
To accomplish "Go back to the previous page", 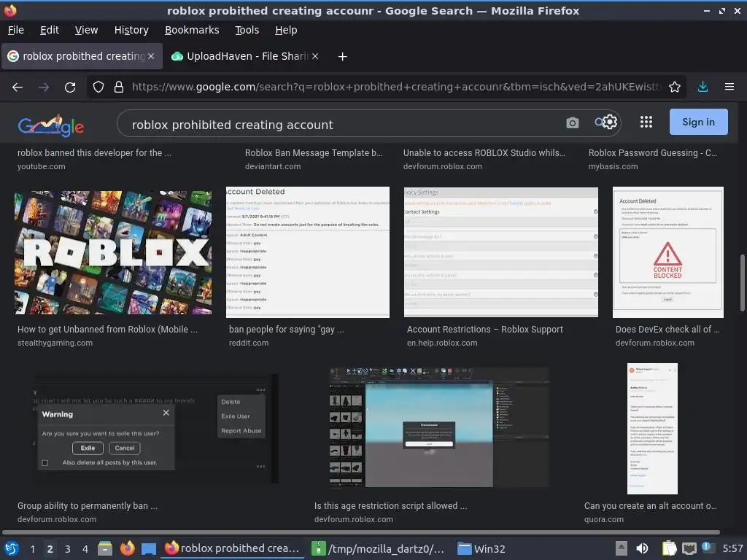I will tap(18, 87).
